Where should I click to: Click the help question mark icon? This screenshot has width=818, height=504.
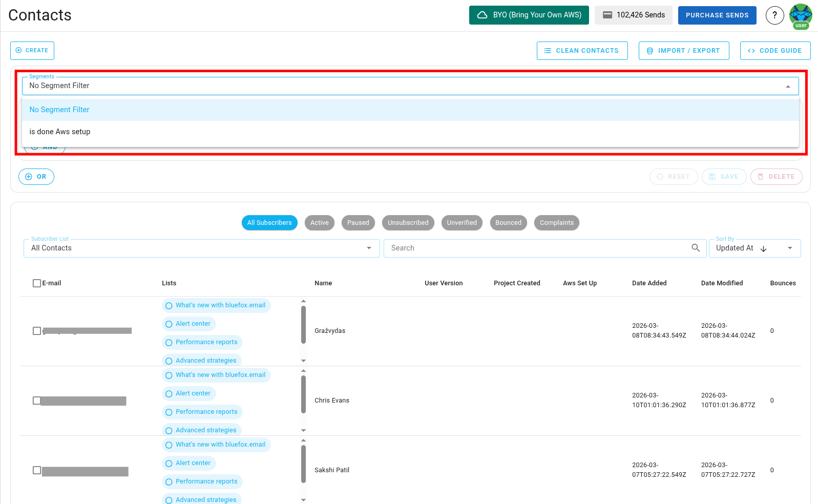(x=774, y=15)
